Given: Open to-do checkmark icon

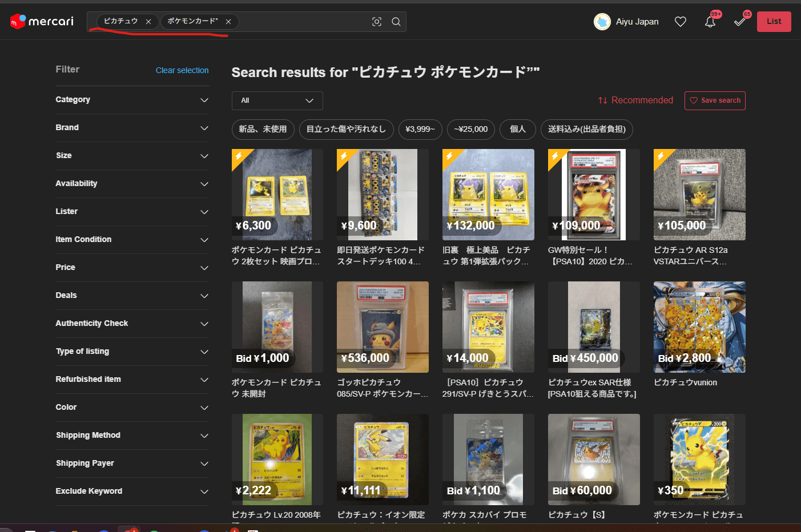Looking at the screenshot, I should [739, 22].
